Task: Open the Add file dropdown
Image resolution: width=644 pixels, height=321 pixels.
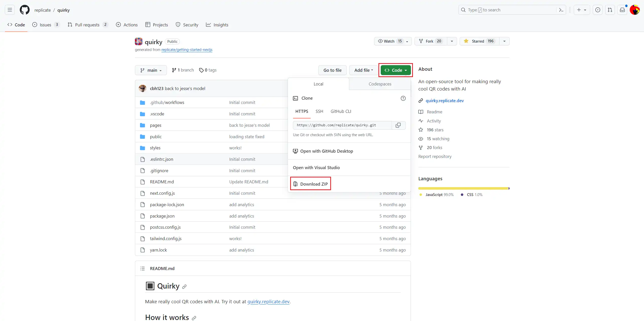Action: click(x=363, y=70)
